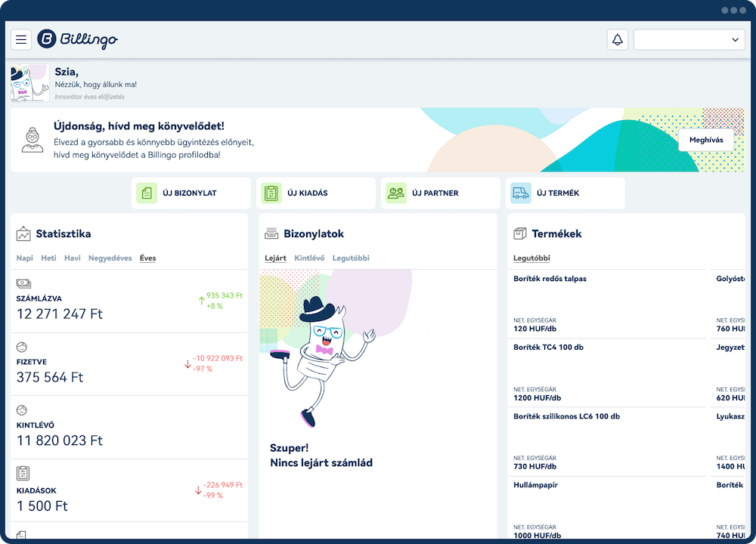Viewport: 756px width, 544px height.
Task: Click the Bizonylatok tray icon
Action: point(271,234)
